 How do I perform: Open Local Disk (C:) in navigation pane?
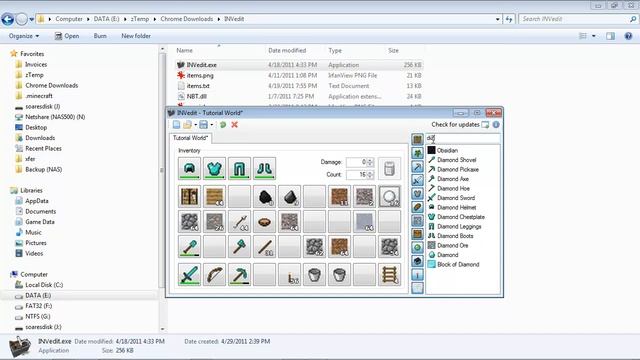(x=44, y=284)
